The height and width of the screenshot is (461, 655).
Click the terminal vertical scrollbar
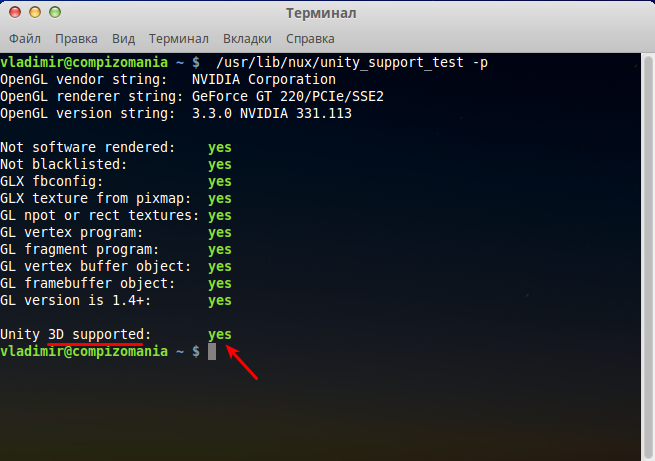click(x=648, y=256)
